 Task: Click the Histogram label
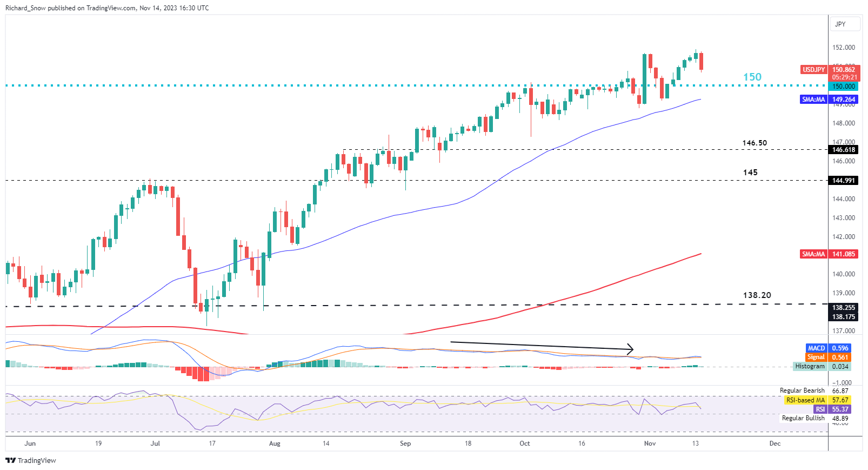point(810,367)
